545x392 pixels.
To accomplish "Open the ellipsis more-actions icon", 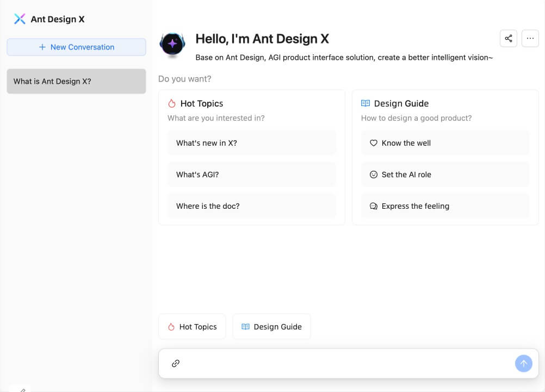I will click(530, 39).
